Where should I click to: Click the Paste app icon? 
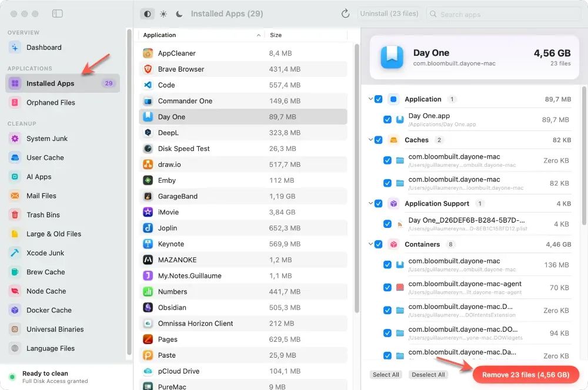click(x=148, y=355)
